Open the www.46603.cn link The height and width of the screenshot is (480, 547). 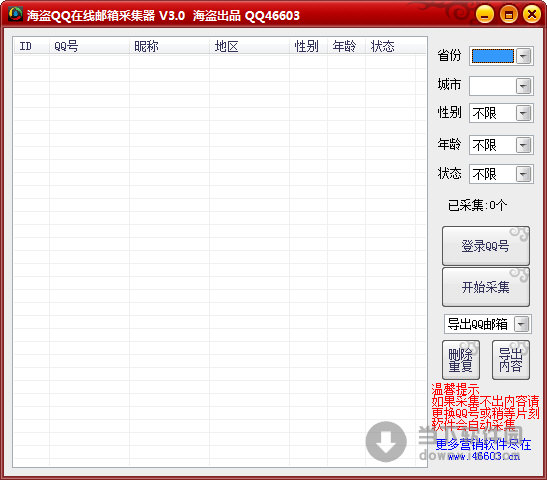(x=484, y=456)
